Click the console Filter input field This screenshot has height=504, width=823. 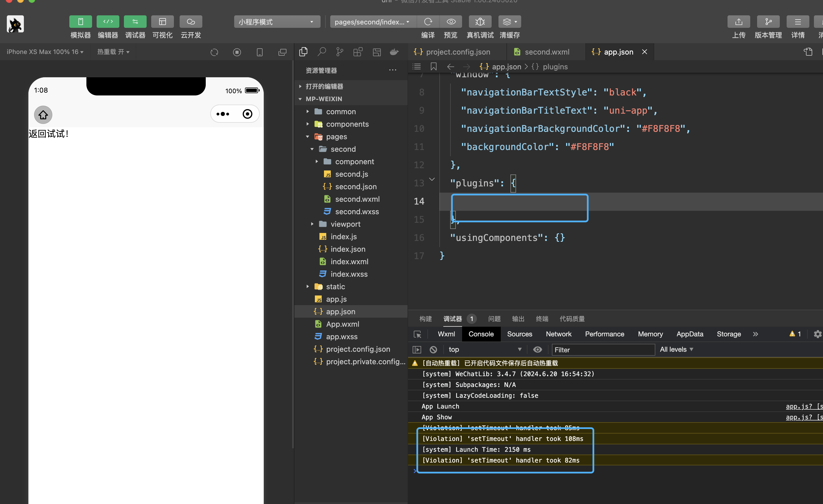coord(603,349)
